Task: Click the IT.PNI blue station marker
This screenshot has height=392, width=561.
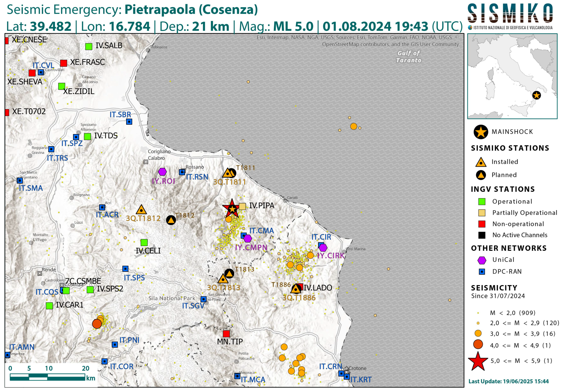Action: [115, 344]
